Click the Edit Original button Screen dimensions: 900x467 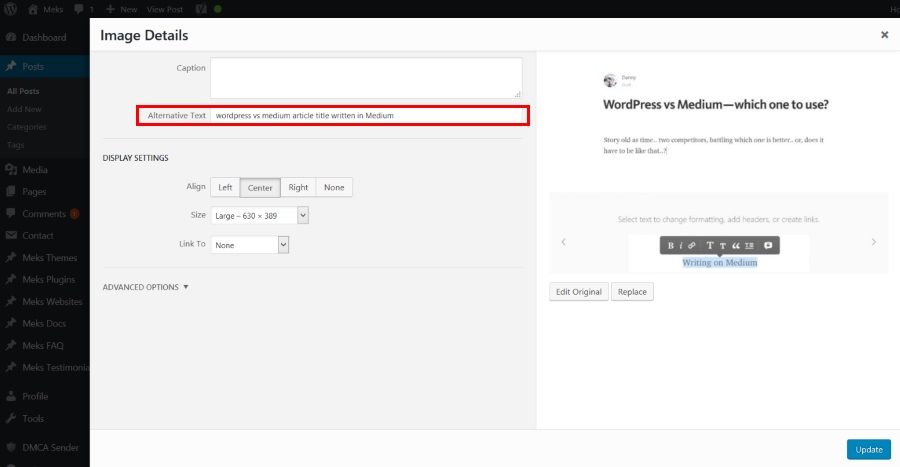pos(579,292)
